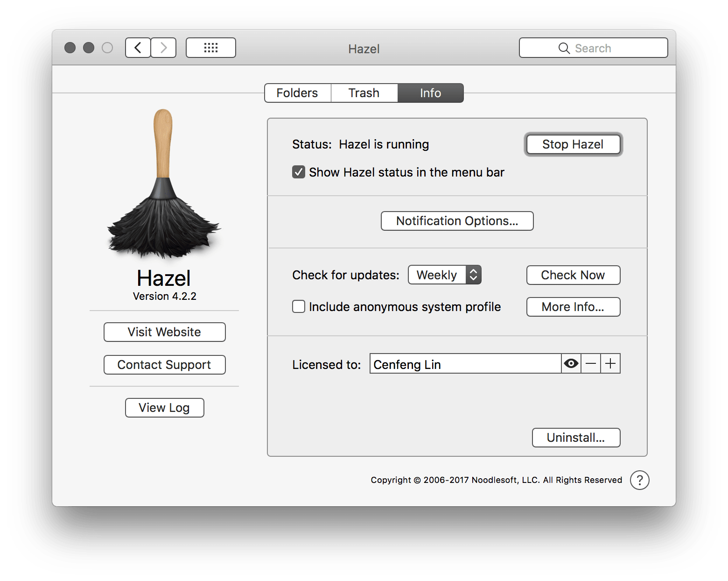Click the magnifying glass search icon

(x=564, y=48)
